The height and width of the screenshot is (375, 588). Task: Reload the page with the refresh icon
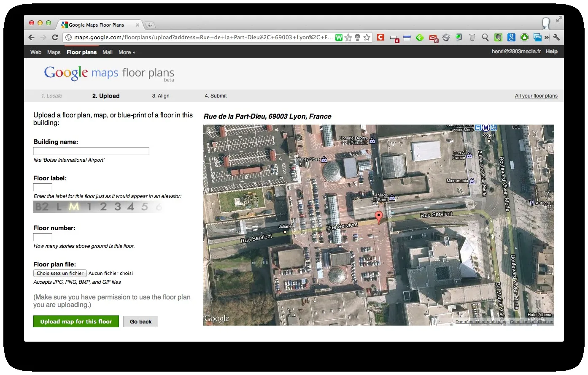click(55, 38)
